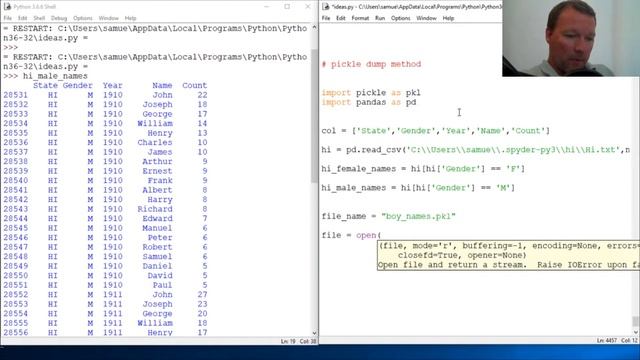Click the 'boy_names.pkl' string in editor
The width and height of the screenshot is (640, 360).
click(x=418, y=216)
